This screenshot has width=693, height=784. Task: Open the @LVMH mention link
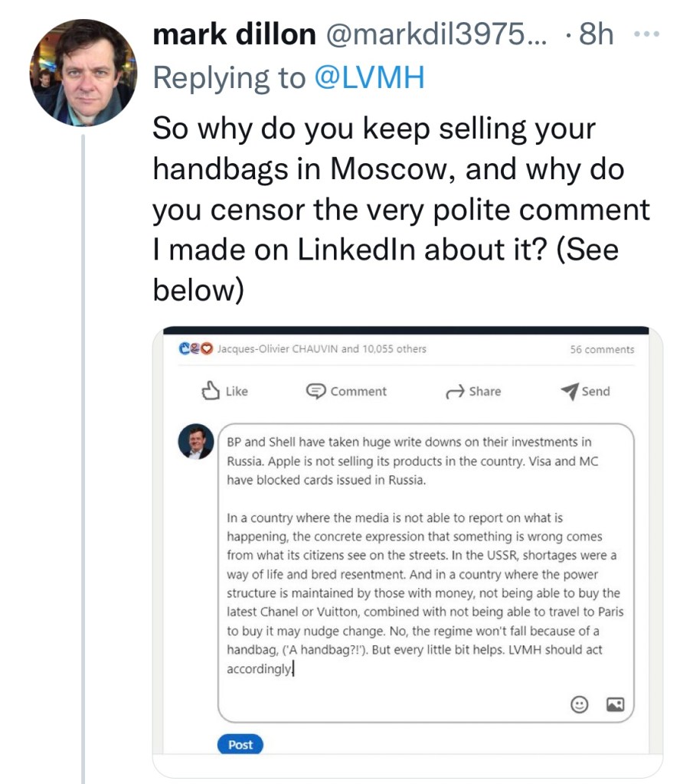369,77
